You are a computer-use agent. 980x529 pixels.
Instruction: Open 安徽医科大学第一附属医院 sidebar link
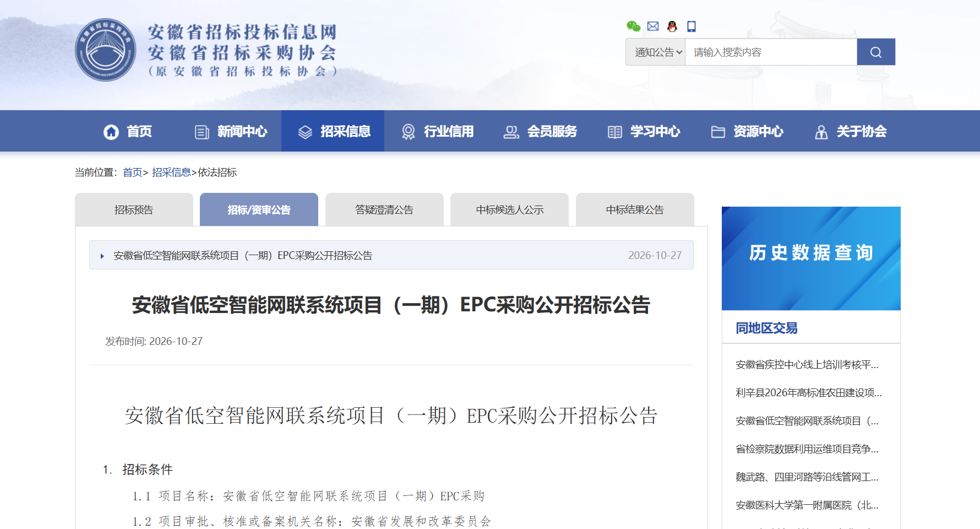pyautogui.click(x=807, y=505)
